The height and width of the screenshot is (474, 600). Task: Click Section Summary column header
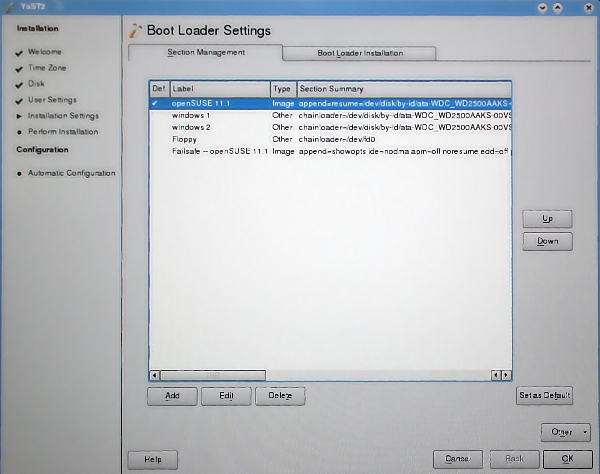tap(404, 89)
